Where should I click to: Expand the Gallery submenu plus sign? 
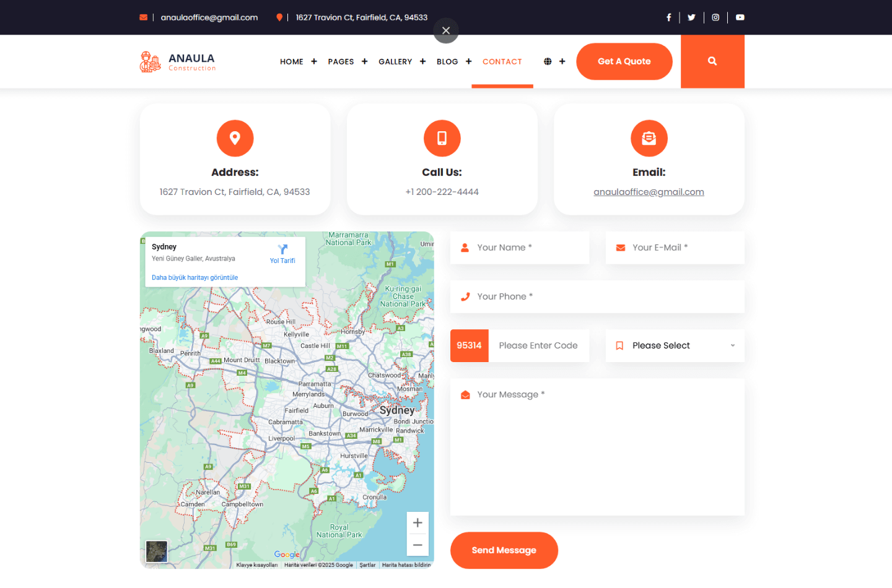(422, 61)
